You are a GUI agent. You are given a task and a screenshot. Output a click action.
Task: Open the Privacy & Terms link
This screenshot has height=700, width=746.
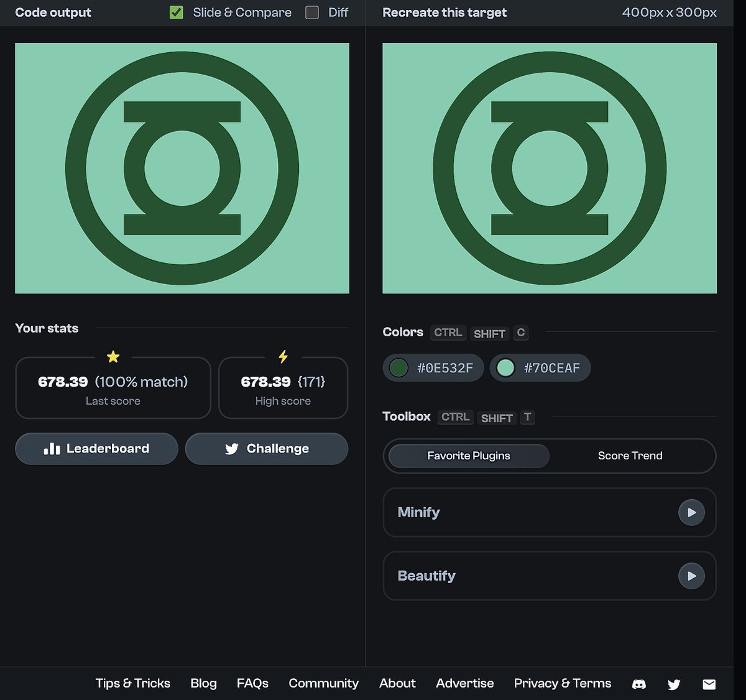click(563, 683)
